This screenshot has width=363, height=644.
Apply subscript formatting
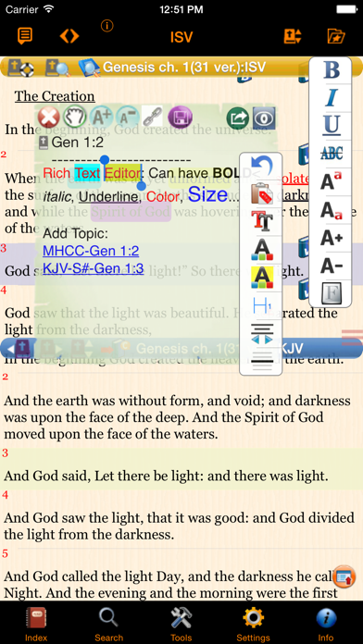[x=331, y=211]
